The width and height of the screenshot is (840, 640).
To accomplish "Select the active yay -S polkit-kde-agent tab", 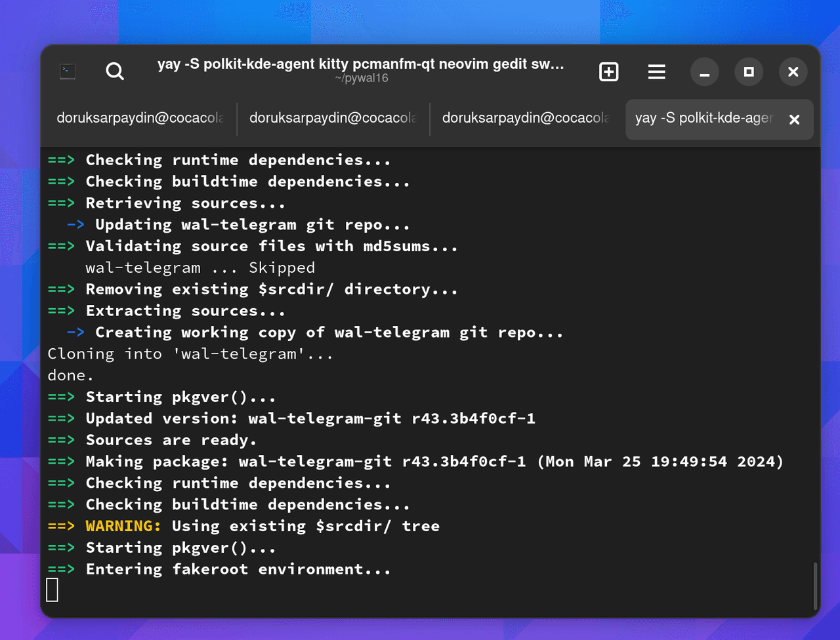I will point(703,119).
